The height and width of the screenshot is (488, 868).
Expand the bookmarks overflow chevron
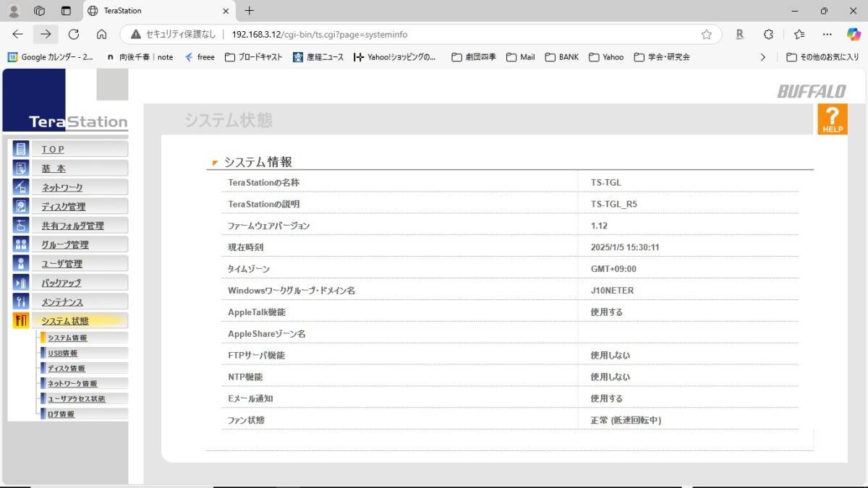pyautogui.click(x=762, y=56)
